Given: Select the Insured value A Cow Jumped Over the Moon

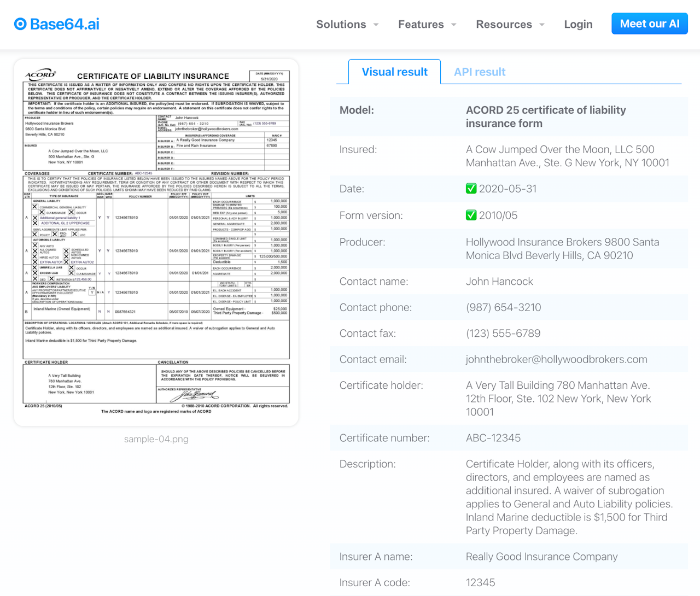Looking at the screenshot, I should [568, 156].
